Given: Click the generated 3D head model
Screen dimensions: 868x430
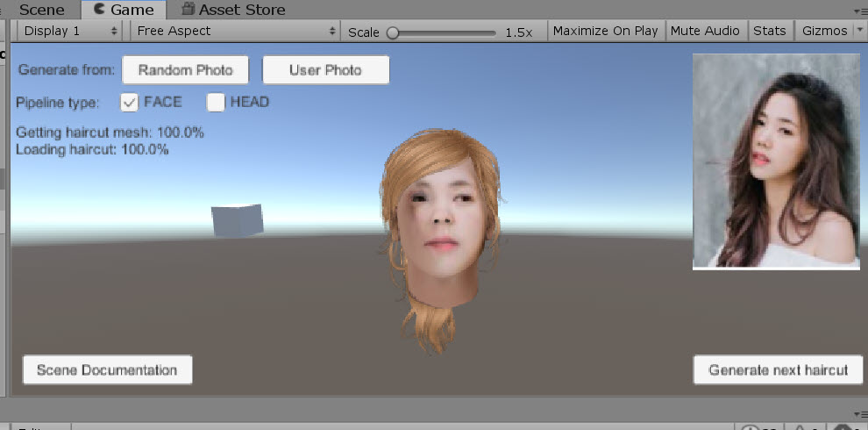Looking at the screenshot, I should (438, 237).
